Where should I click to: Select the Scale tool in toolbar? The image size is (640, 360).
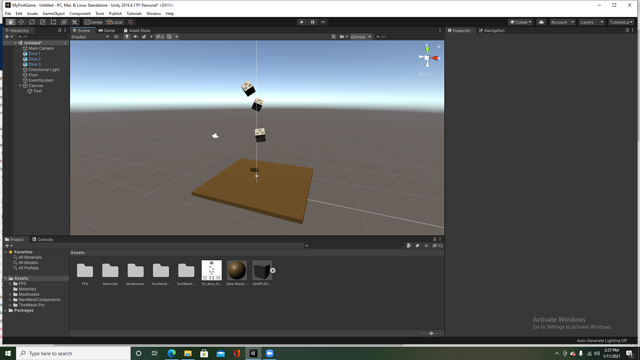[42, 22]
